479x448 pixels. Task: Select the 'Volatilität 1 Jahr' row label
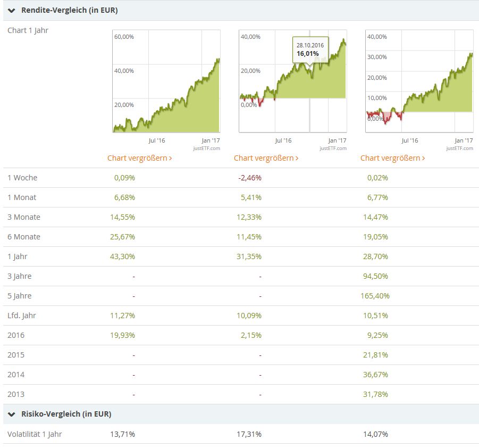[x=35, y=434]
